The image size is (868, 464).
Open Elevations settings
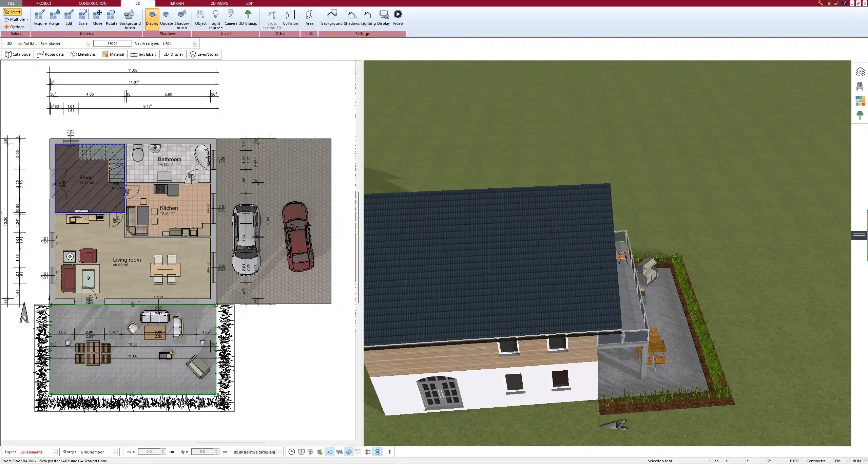83,54
